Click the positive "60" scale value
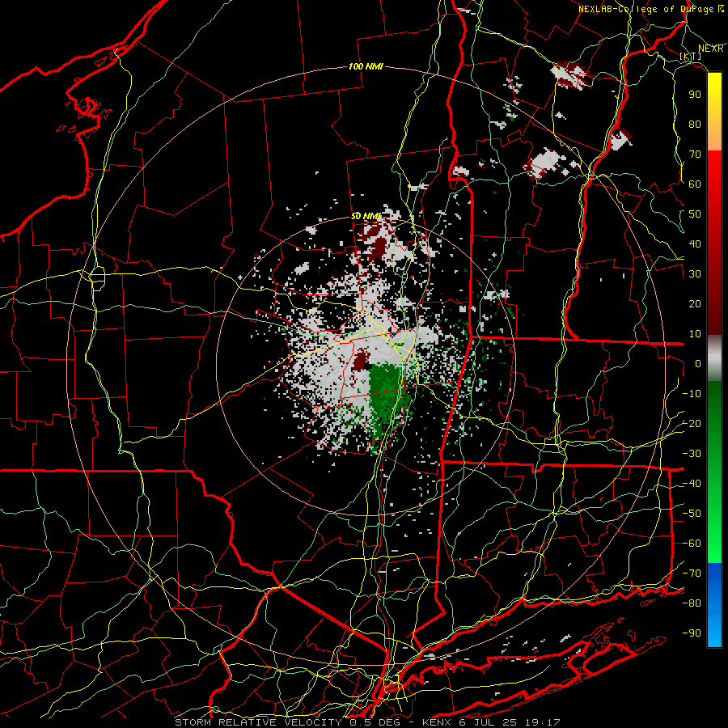 (x=695, y=184)
